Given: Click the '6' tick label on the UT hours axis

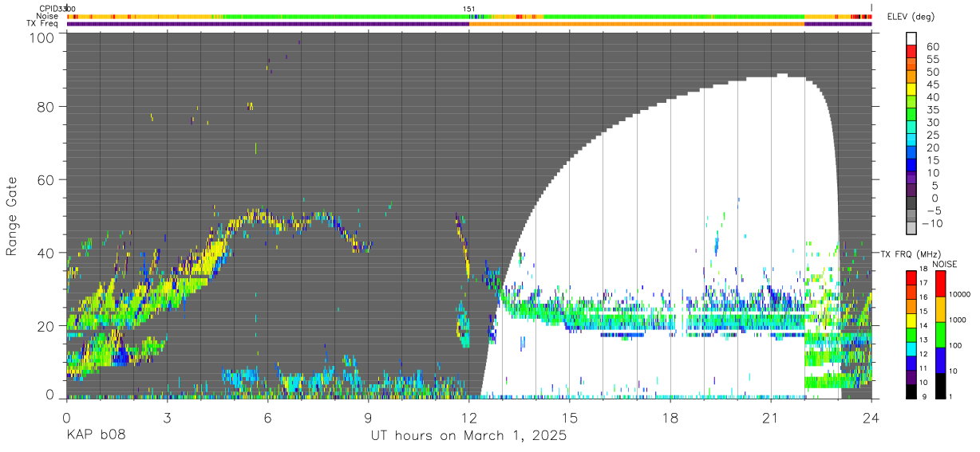Looking at the screenshot, I should [267, 418].
